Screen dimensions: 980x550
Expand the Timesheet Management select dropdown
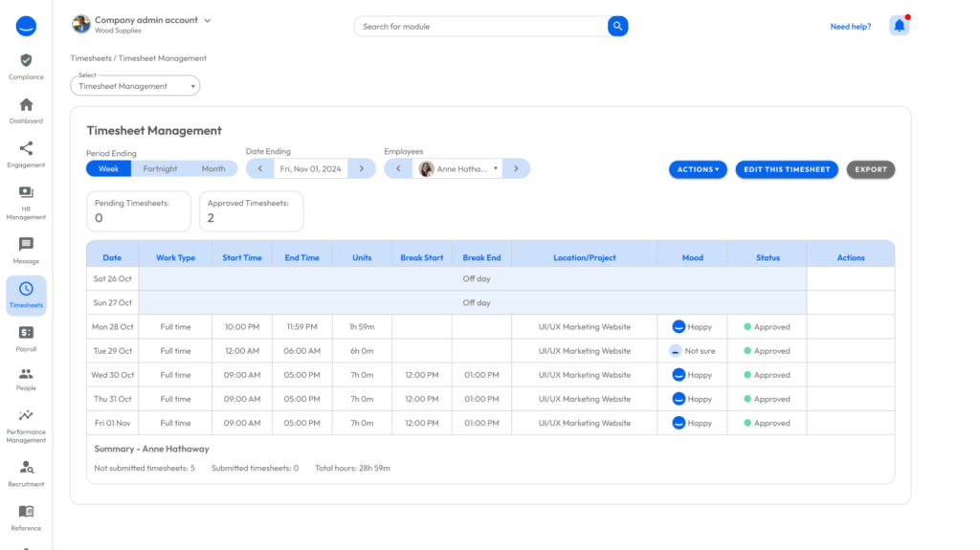[135, 86]
